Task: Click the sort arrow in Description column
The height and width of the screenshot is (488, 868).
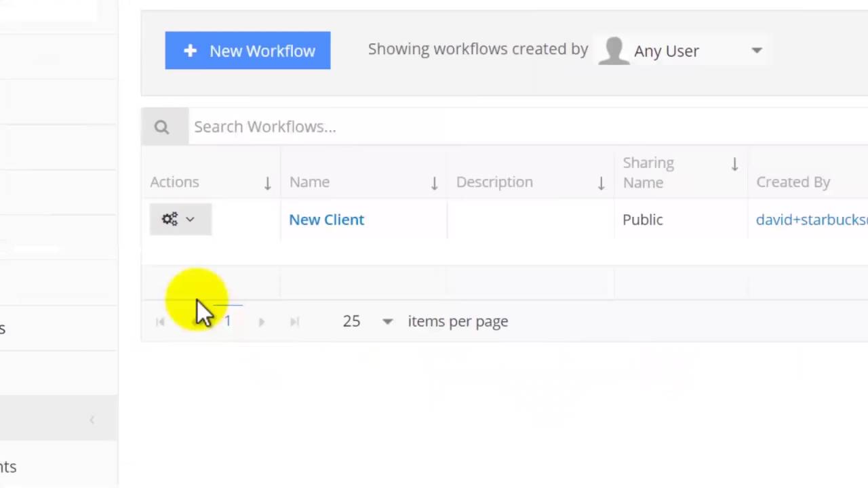Action: [601, 182]
